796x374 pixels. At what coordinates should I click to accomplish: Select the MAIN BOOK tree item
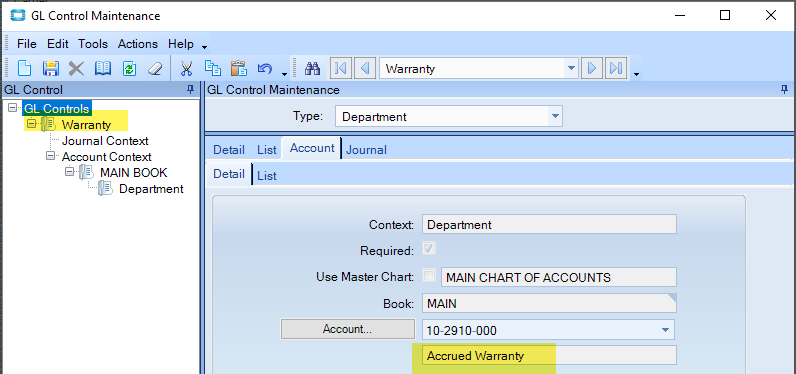tap(134, 173)
